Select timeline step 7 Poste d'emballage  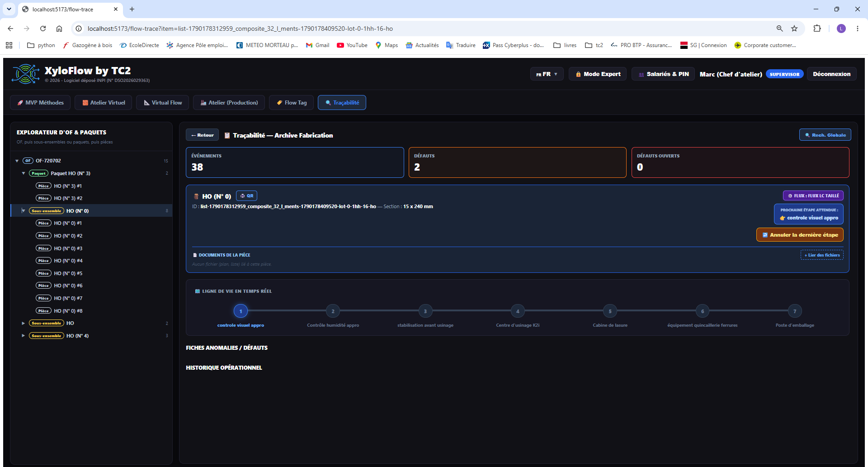795,311
